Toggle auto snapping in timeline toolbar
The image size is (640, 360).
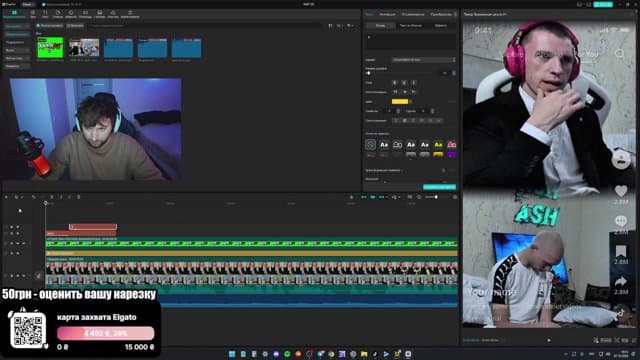(x=373, y=197)
